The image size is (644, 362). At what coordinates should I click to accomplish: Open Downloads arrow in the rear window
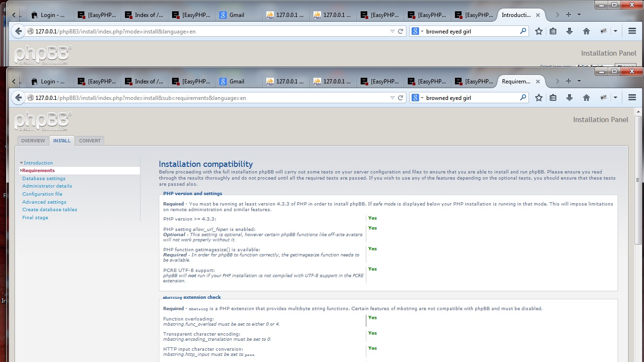pyautogui.click(x=570, y=31)
